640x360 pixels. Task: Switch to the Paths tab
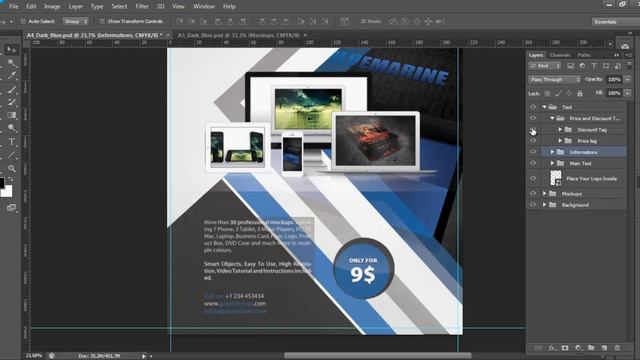pyautogui.click(x=584, y=55)
